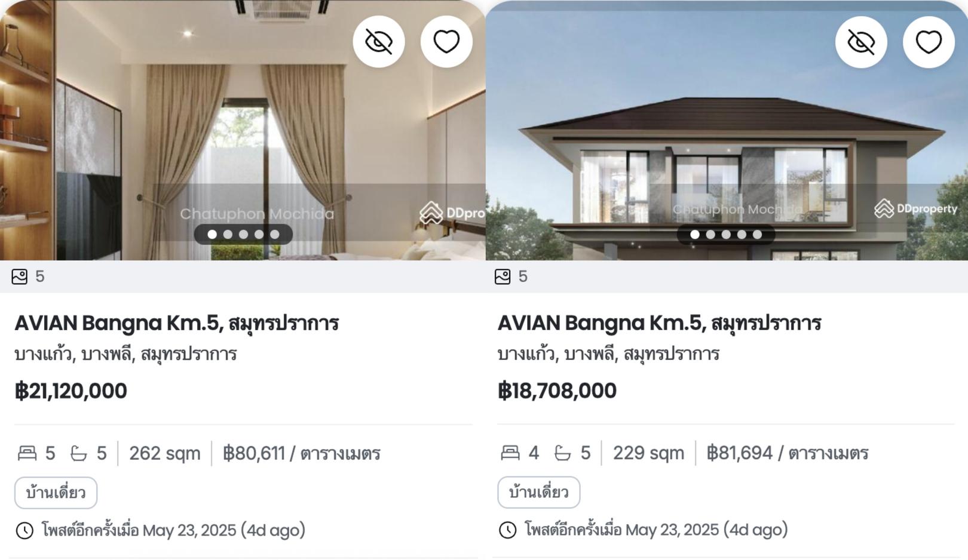This screenshot has height=560, width=968.
Task: Click the ฿21,120,000 price
Action: [71, 391]
